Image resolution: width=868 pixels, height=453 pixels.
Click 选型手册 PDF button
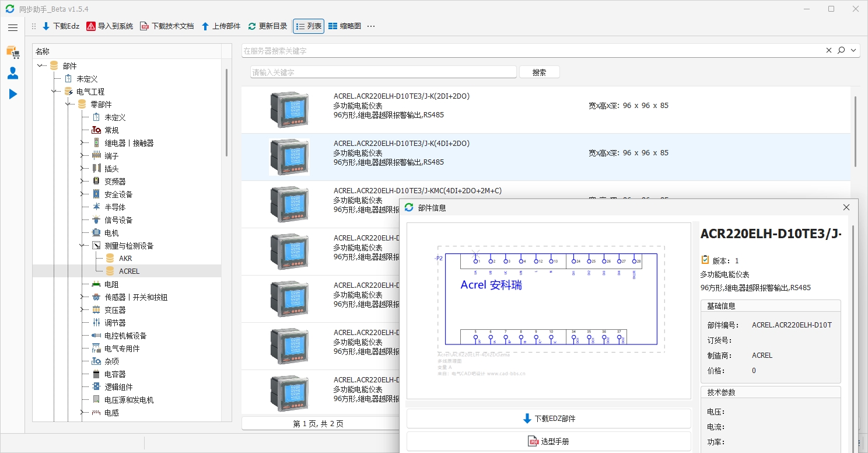pos(549,442)
